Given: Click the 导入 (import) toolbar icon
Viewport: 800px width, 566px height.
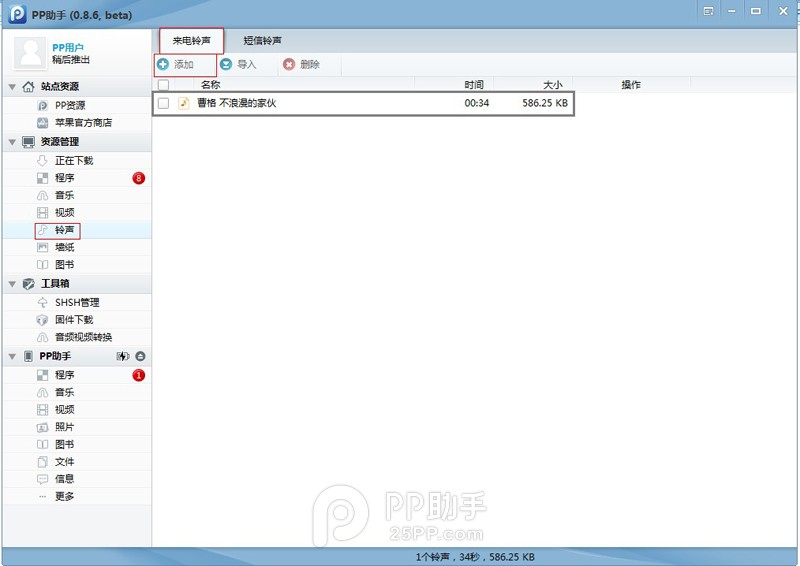Looking at the screenshot, I should coord(226,64).
